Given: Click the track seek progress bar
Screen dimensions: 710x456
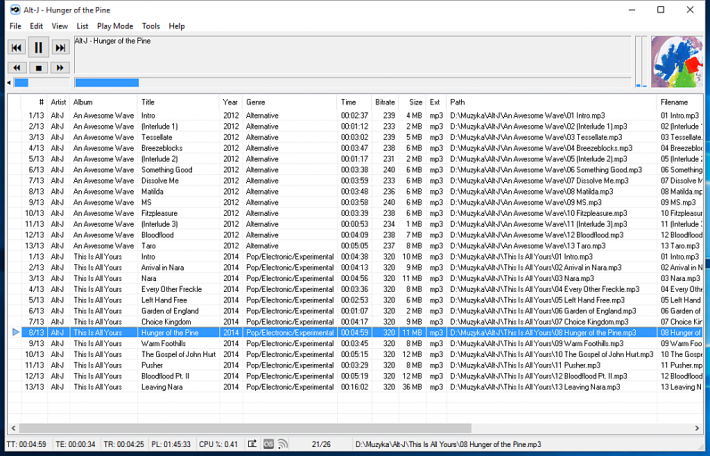Looking at the screenshot, I should [353, 82].
